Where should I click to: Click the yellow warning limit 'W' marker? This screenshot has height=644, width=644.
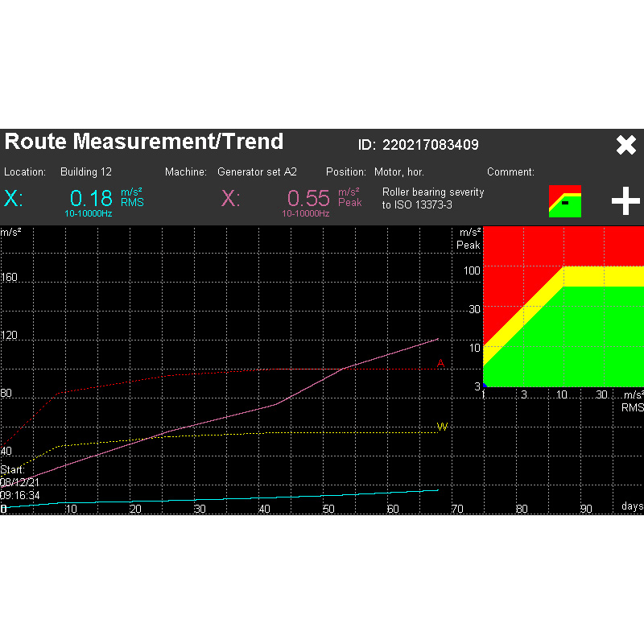(441, 427)
